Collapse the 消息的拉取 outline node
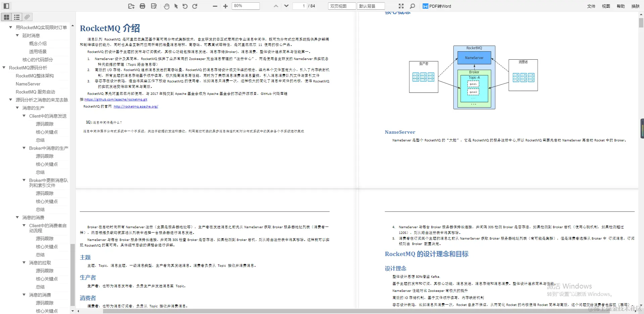The image size is (644, 314). coord(24,262)
